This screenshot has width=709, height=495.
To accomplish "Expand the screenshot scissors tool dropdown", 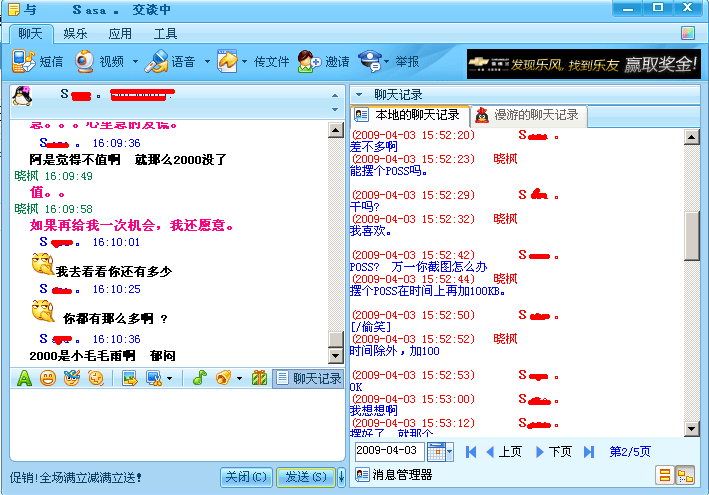I will 169,379.
